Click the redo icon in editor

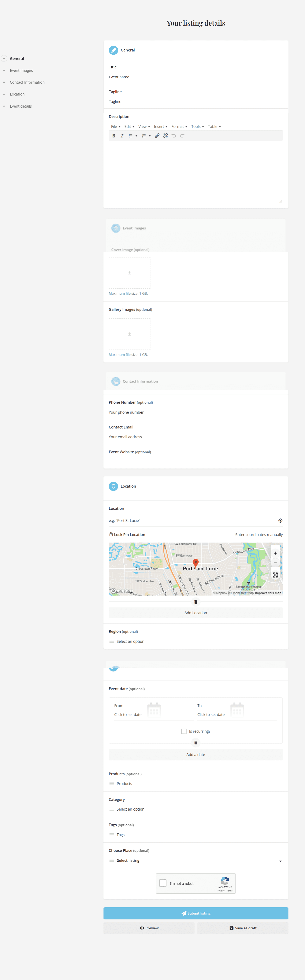click(x=182, y=136)
